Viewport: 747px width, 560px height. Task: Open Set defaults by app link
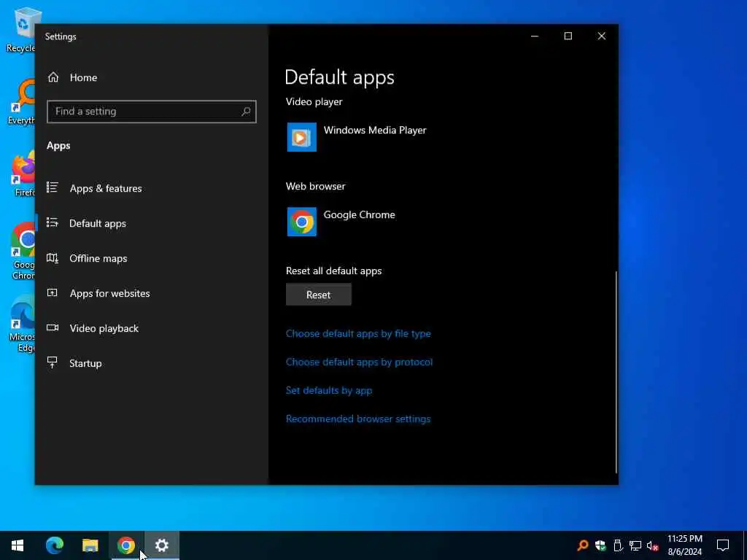(329, 391)
